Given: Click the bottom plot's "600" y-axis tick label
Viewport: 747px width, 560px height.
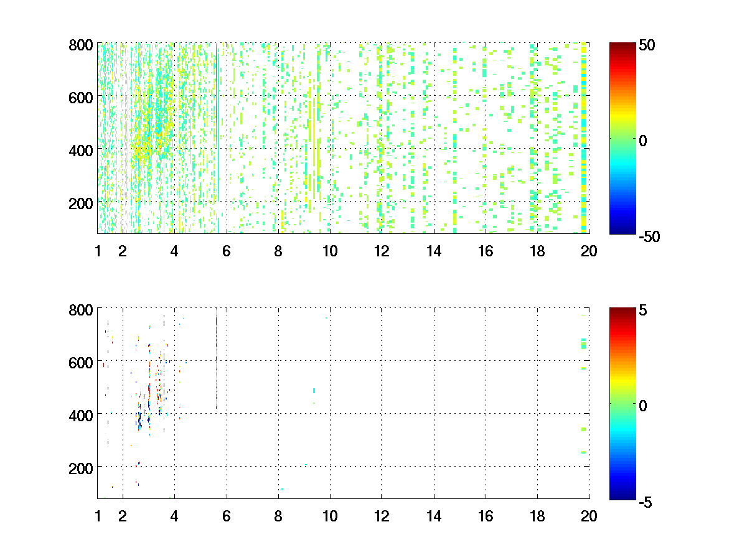Looking at the screenshot, I should click(81, 362).
